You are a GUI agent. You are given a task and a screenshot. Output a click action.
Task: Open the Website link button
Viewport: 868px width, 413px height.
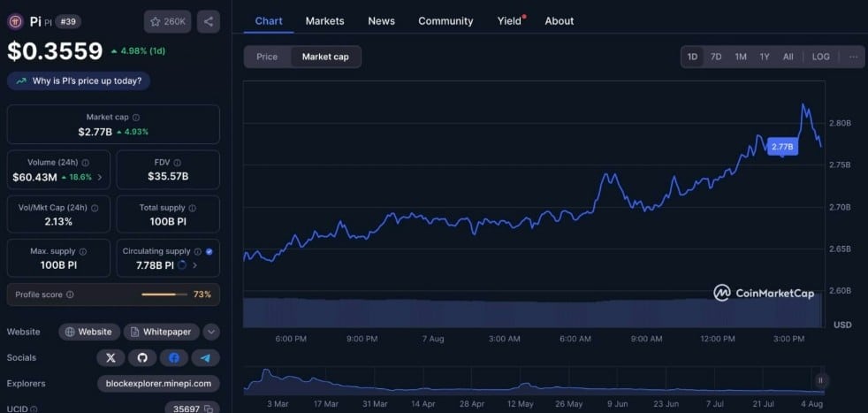89,333
